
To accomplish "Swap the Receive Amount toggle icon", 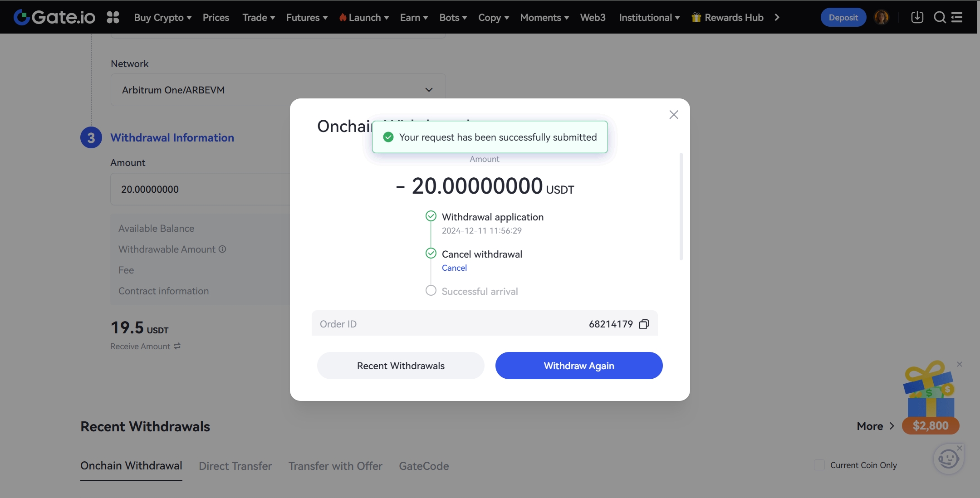I will [177, 346].
